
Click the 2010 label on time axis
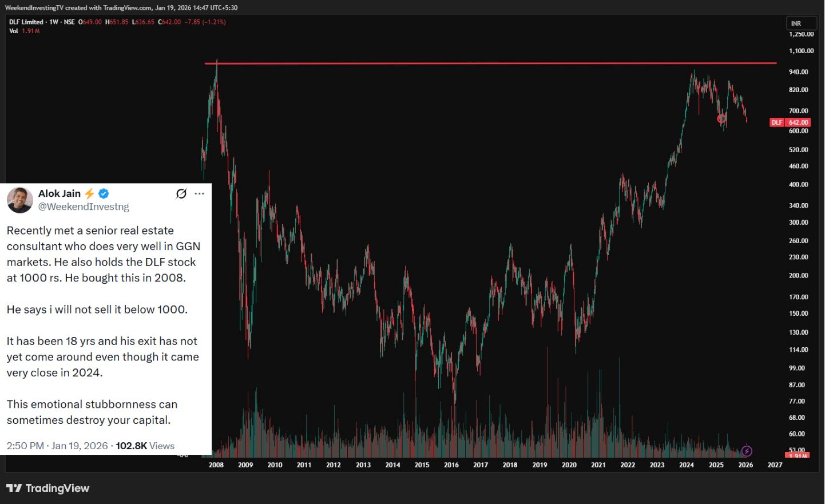tap(275, 465)
